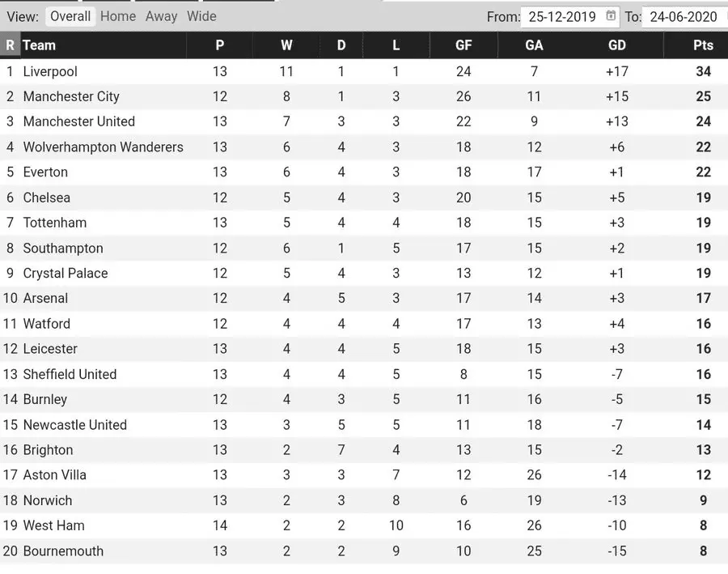728x574 pixels.
Task: Sort by the GD column header
Action: 616,45
